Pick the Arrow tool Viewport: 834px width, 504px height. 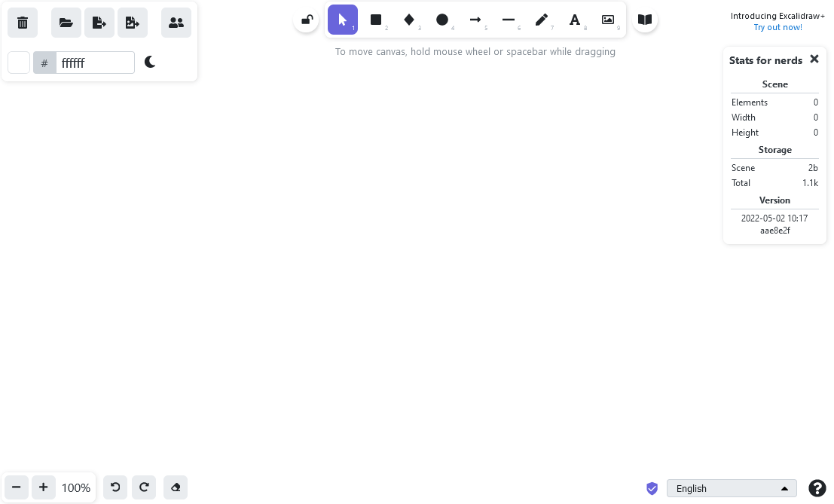pyautogui.click(x=475, y=20)
